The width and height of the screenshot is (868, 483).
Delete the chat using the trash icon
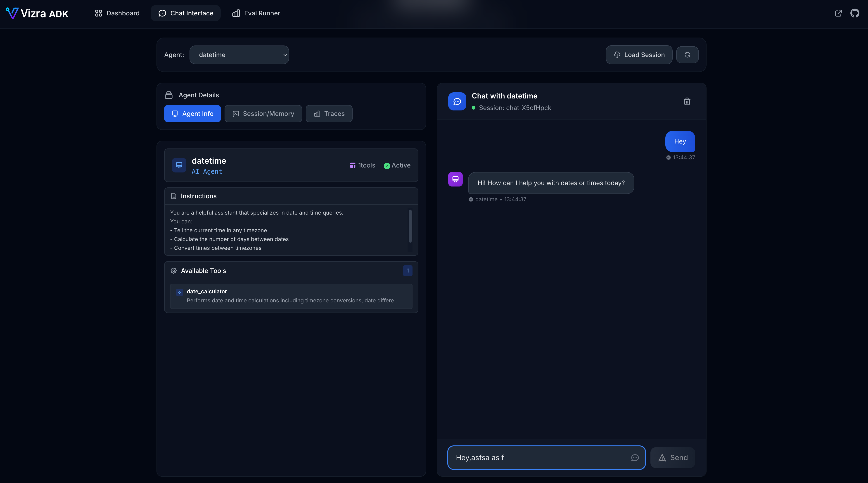[x=687, y=101]
